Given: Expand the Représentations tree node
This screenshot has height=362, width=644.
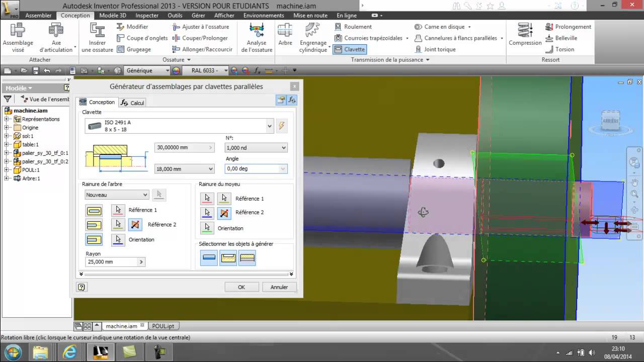Looking at the screenshot, I should coord(7,119).
